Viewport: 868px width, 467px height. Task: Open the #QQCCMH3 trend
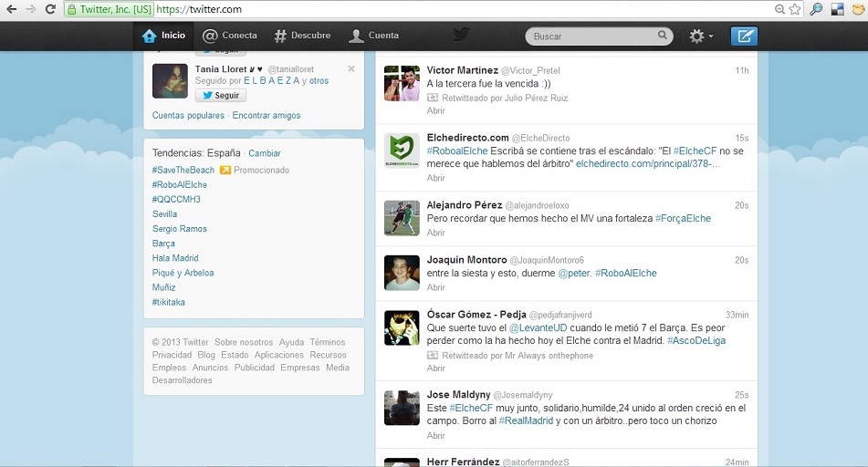176,199
